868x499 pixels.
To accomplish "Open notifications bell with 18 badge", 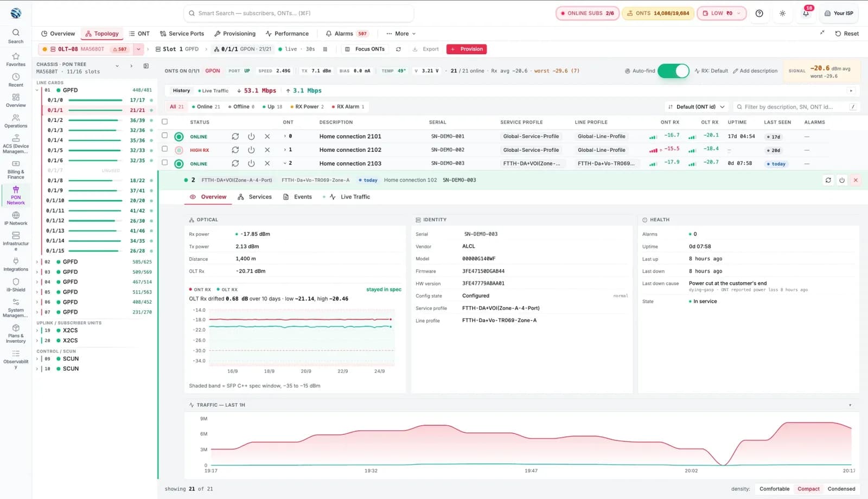I will click(x=806, y=13).
